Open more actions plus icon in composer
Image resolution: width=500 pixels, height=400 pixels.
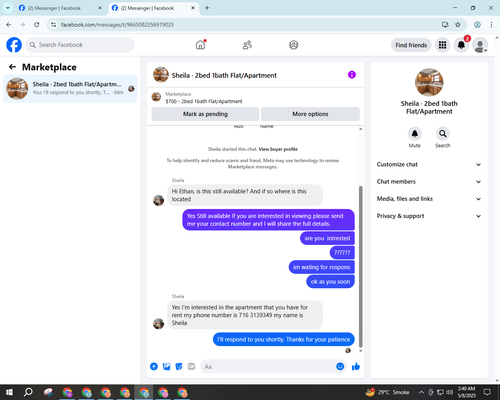[154, 366]
